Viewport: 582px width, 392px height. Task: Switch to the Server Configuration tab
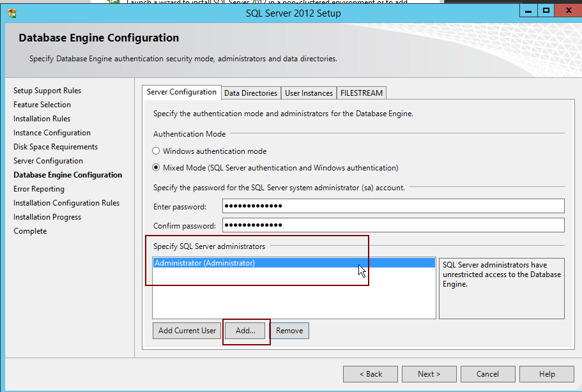point(181,92)
